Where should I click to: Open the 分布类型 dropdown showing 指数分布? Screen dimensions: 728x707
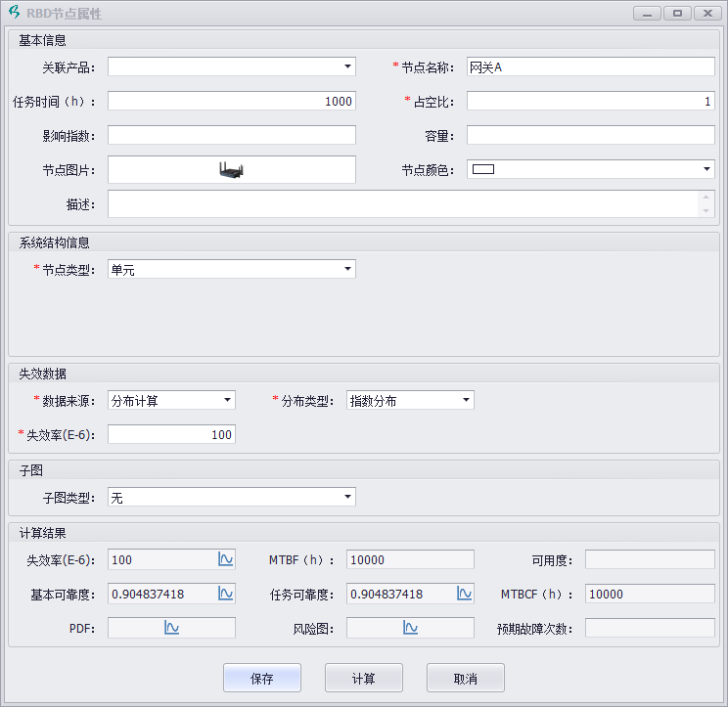click(466, 400)
